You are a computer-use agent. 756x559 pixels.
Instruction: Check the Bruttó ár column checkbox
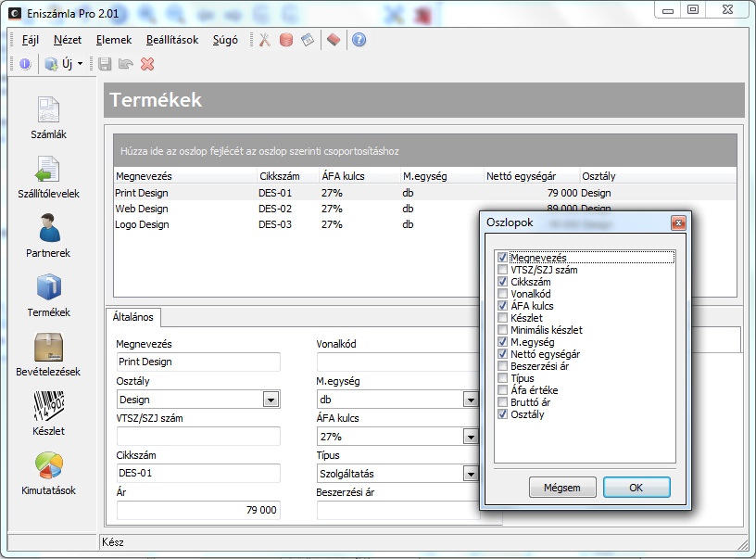(502, 402)
